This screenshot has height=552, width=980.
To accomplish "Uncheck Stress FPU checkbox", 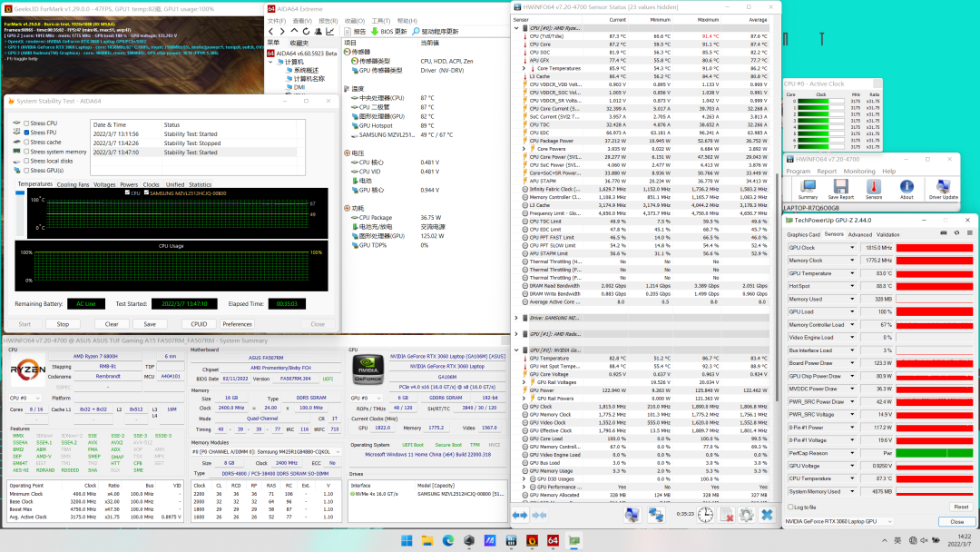I will 26,133.
